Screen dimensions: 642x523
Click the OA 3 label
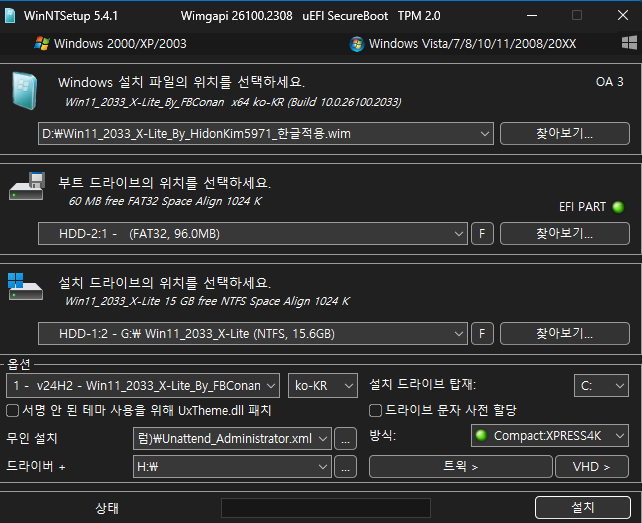pos(609,82)
